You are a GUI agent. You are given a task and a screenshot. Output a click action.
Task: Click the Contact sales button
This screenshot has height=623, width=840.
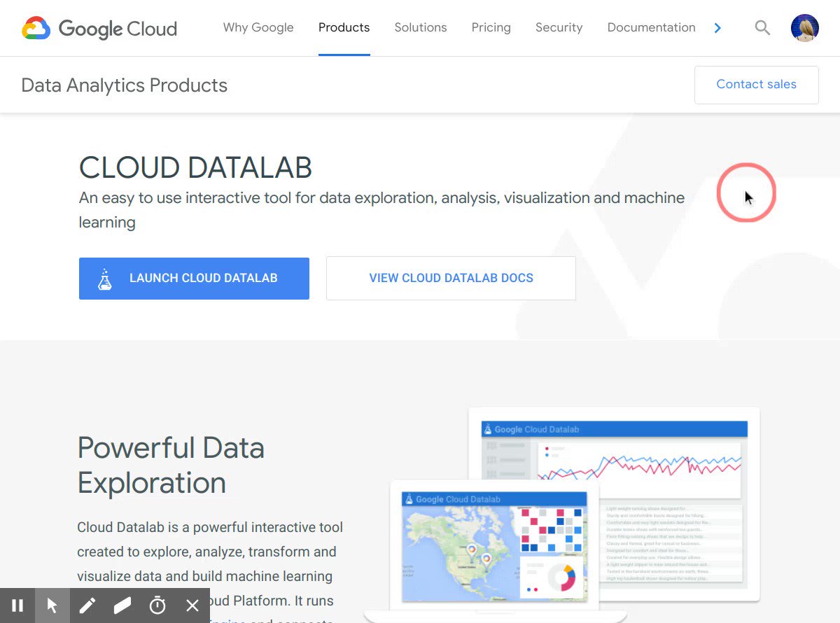757,85
